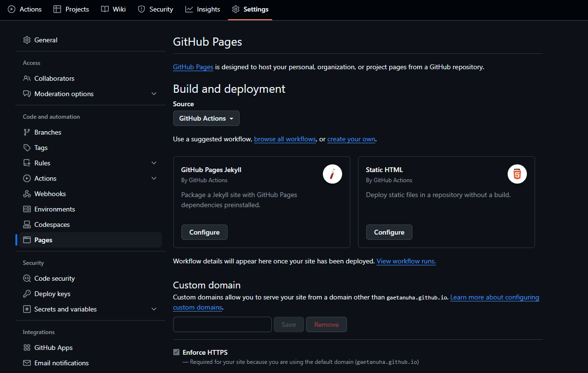Click the Settings gear icon in top navigation
The width and height of the screenshot is (588, 373).
(236, 9)
